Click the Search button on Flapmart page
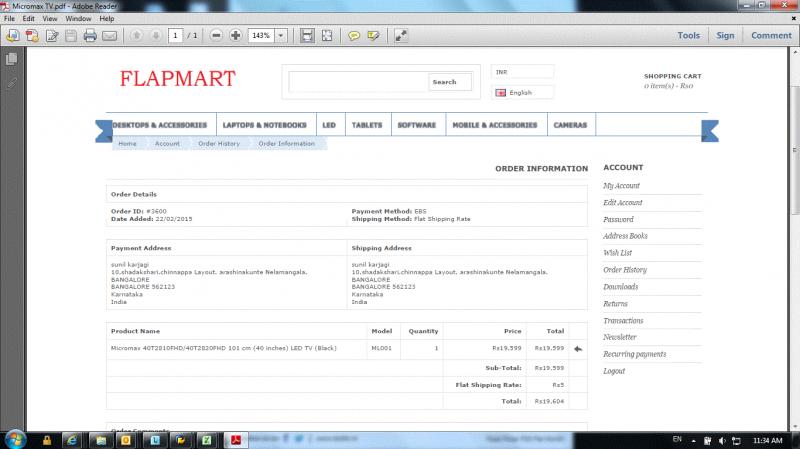Viewport: 800px width, 449px height. pos(450,82)
